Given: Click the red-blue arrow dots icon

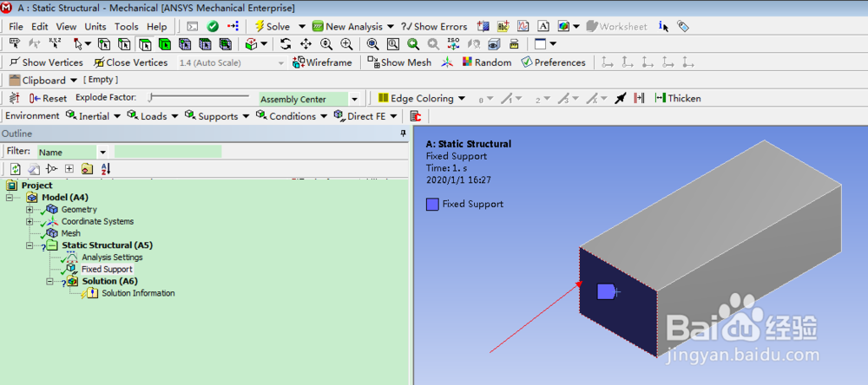Looking at the screenshot, I should [233, 27].
